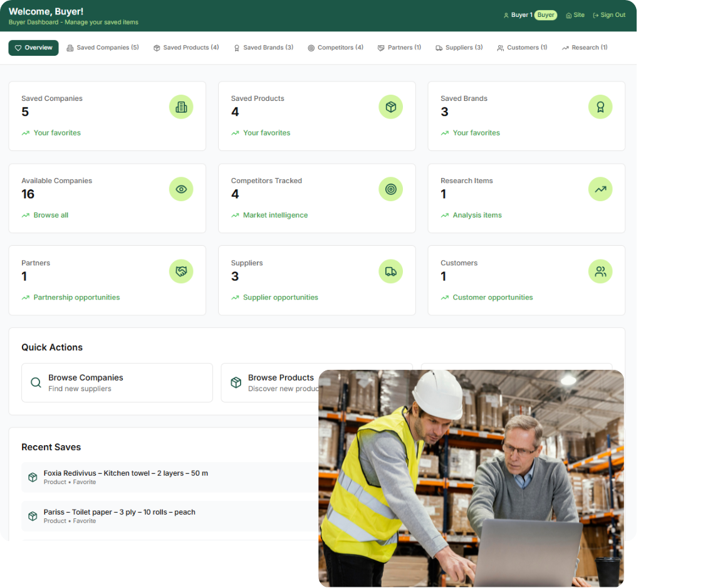This screenshot has width=715, height=588.
Task: Click the award ribbon icon in Saved Brands card
Action: pyautogui.click(x=600, y=107)
